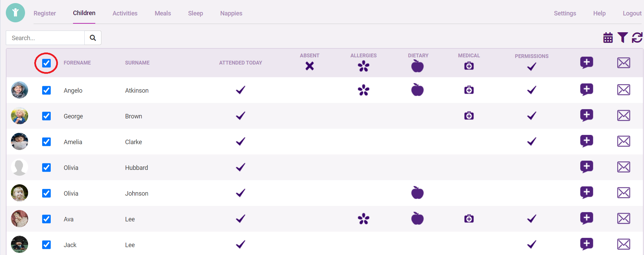This screenshot has height=255, width=644.
Task: Go to the Settings link
Action: pos(565,13)
